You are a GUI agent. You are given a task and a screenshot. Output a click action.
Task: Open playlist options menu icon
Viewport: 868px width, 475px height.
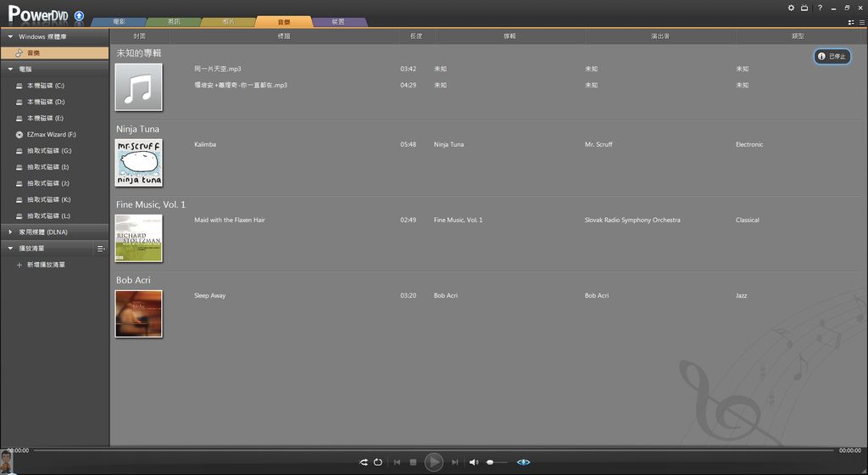pos(101,249)
